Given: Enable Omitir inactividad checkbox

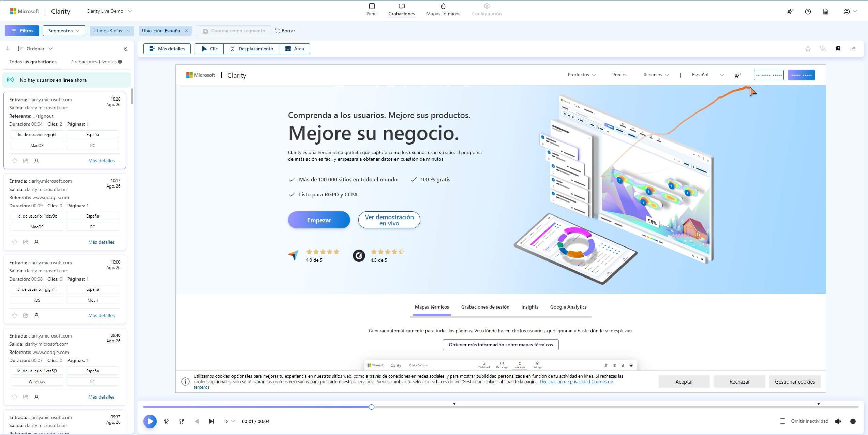Looking at the screenshot, I should pyautogui.click(x=783, y=421).
